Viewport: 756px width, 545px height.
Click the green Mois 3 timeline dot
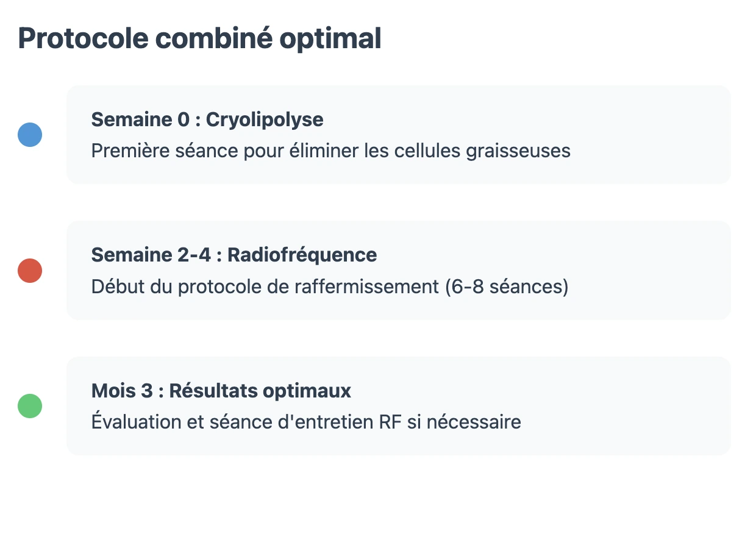(x=30, y=406)
